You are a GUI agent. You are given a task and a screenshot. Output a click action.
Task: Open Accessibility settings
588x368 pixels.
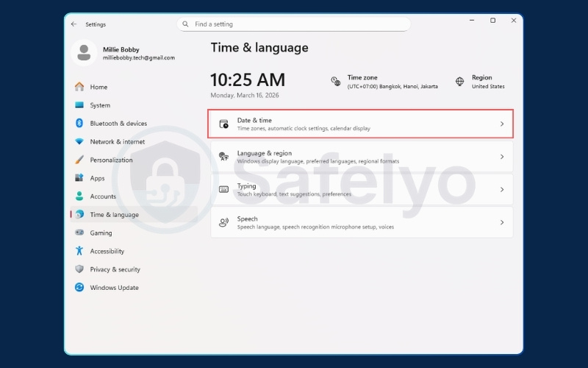(134, 251)
